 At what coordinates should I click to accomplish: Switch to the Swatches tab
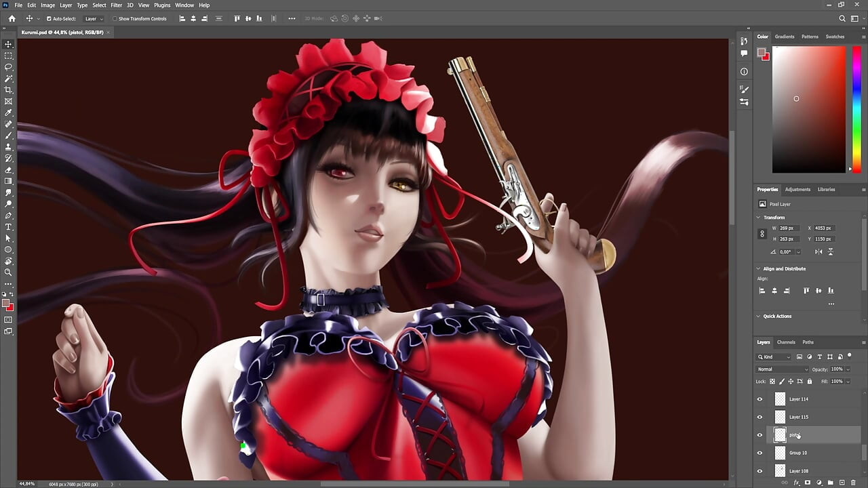coord(835,37)
